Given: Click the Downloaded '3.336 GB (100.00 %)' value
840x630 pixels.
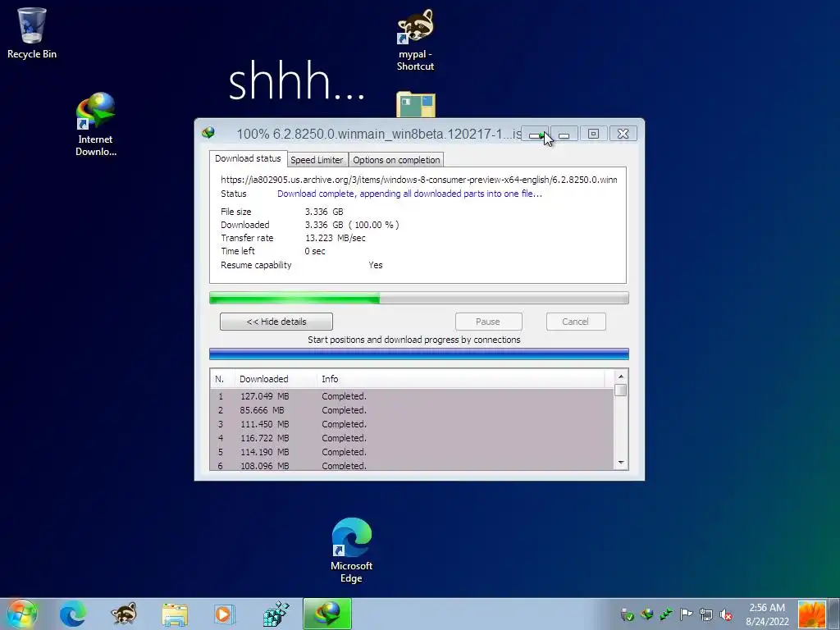Looking at the screenshot, I should point(352,225).
